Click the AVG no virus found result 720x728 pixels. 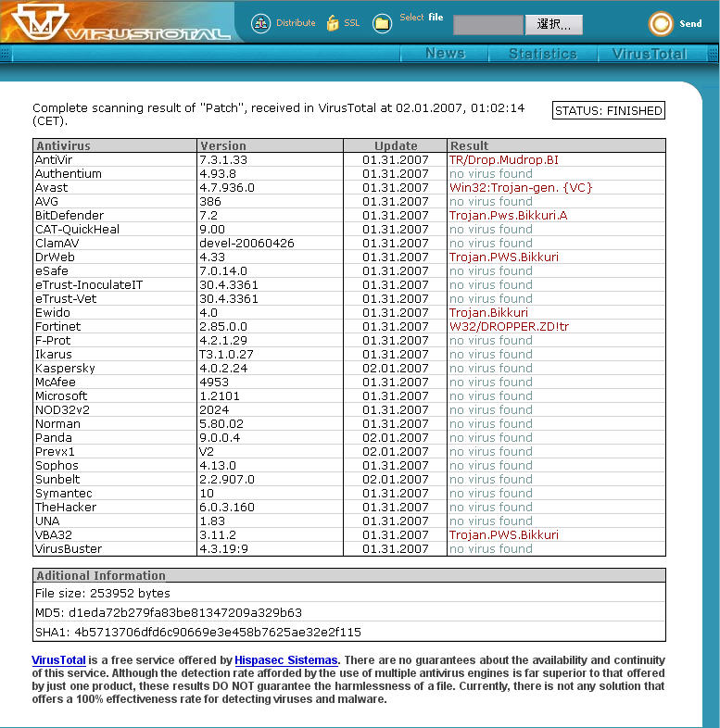click(490, 202)
